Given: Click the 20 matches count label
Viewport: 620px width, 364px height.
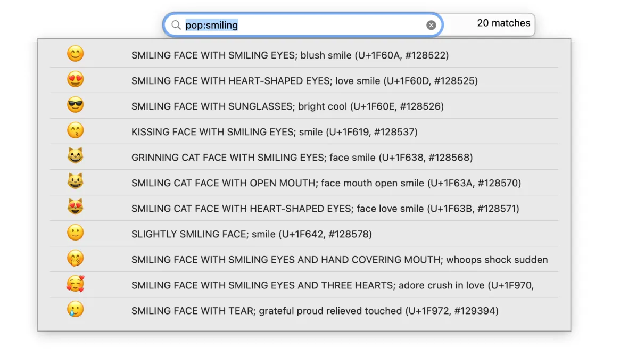Looking at the screenshot, I should (503, 23).
